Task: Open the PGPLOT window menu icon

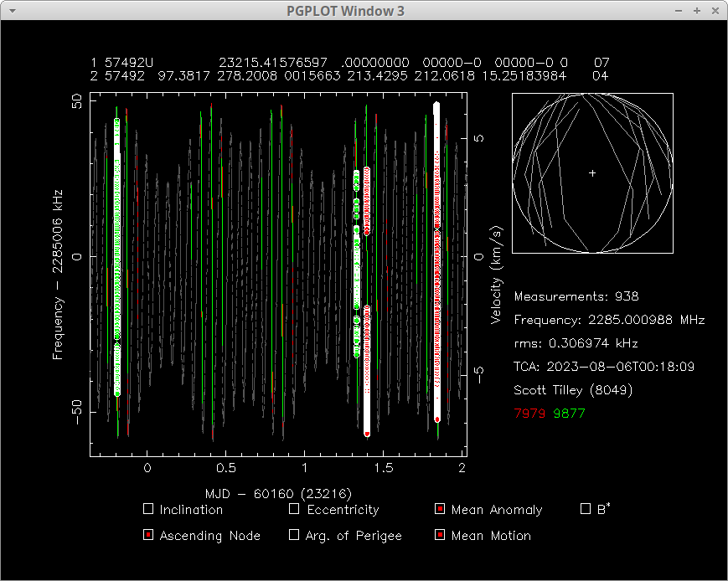Action: [12, 11]
